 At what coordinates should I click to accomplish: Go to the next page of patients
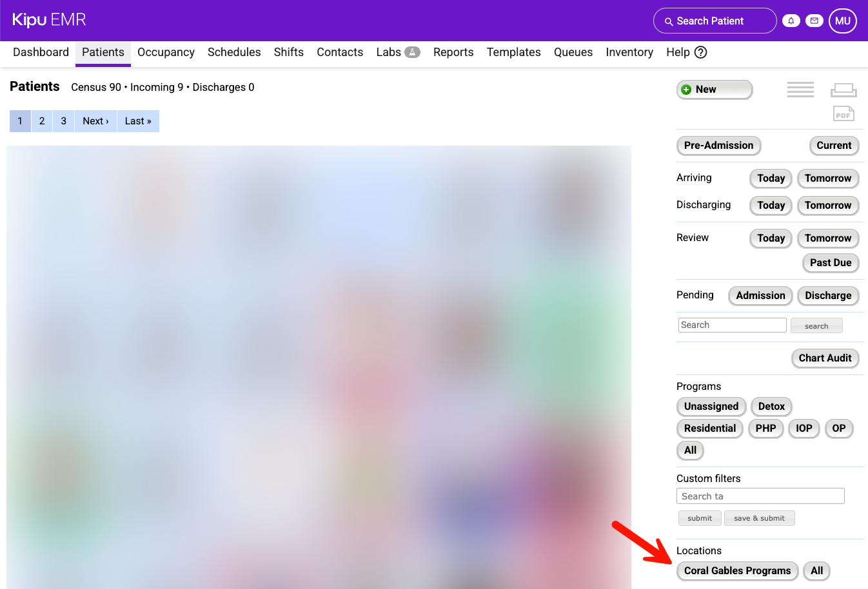[95, 121]
